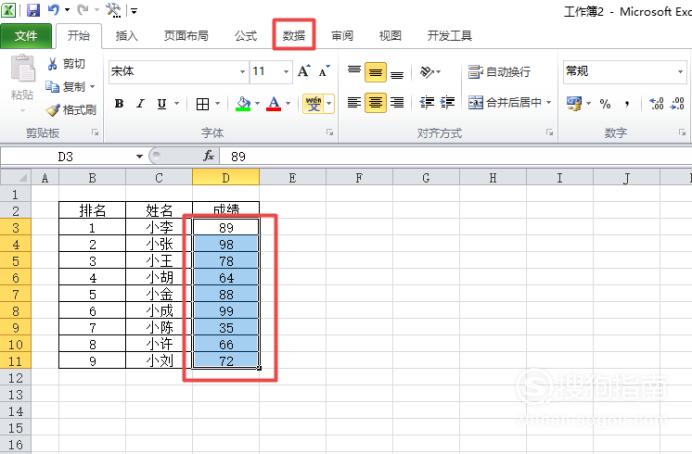Toggle Italic formatting
The height and width of the screenshot is (454, 692).
140,104
